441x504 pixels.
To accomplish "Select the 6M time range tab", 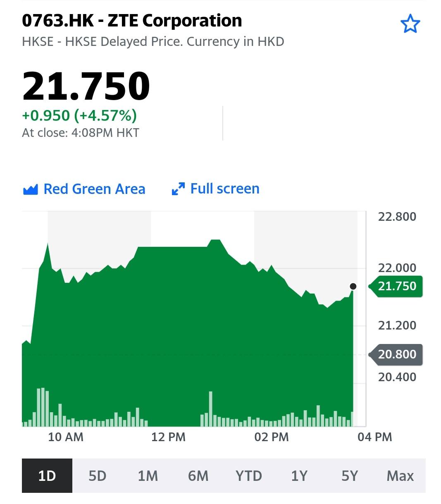I will [198, 475].
